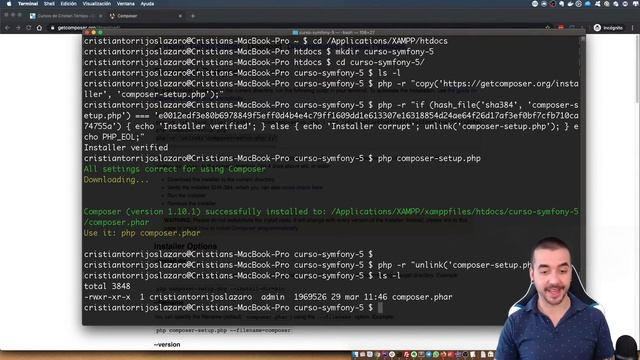640x360 pixels.
Task: Open the Shell menu
Action: pos(49,4)
